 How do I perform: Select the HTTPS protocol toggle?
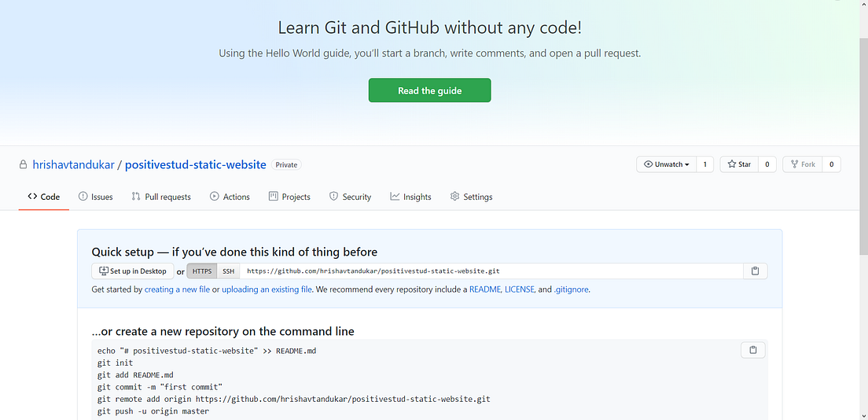coord(202,271)
